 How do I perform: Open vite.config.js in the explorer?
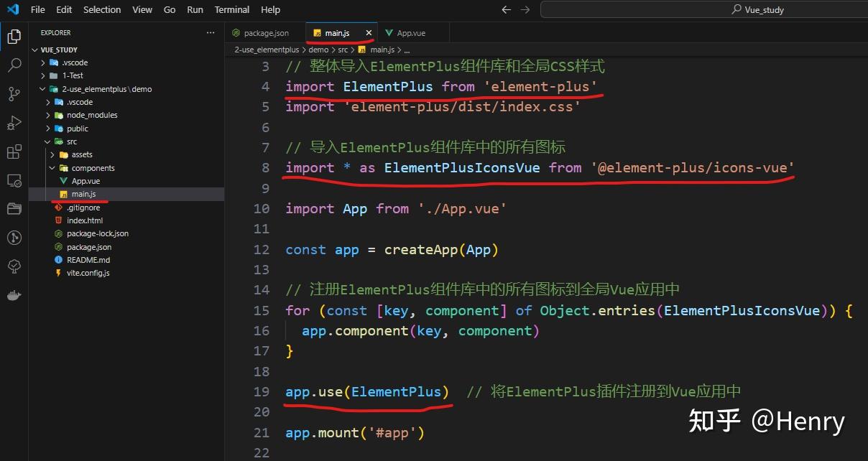pos(88,273)
